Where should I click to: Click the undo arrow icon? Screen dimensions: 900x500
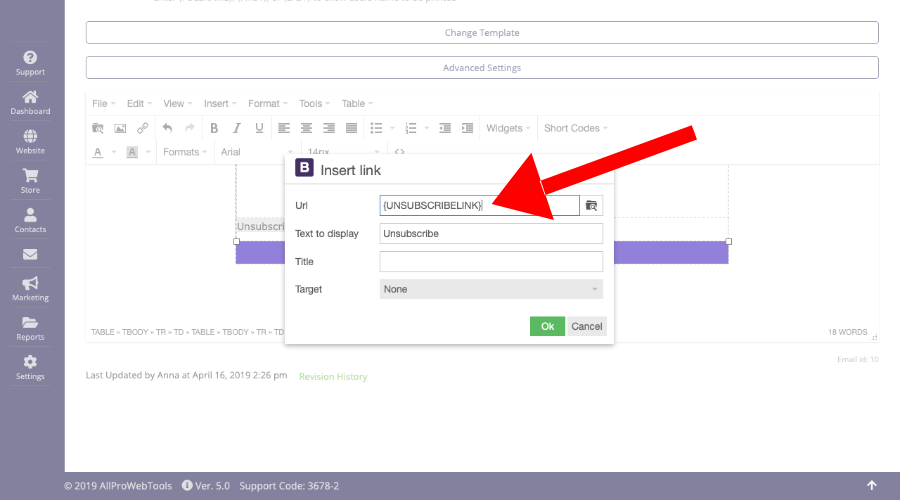click(x=167, y=128)
